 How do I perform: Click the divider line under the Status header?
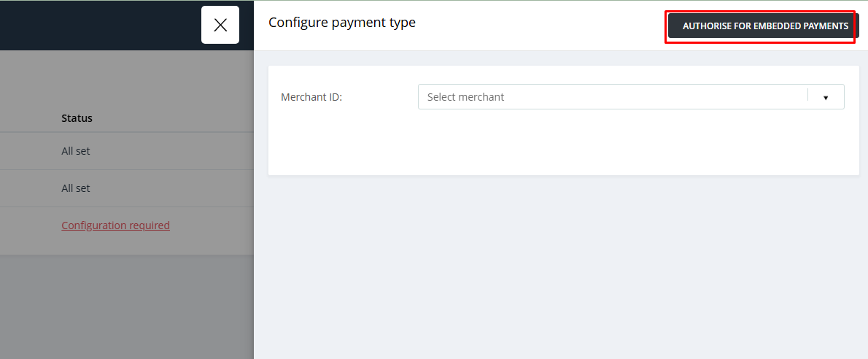[x=127, y=132]
